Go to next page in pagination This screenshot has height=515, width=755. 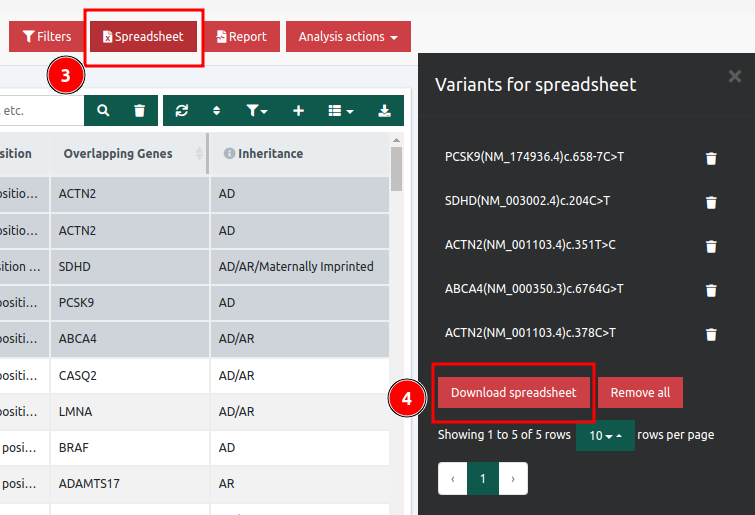(513, 479)
